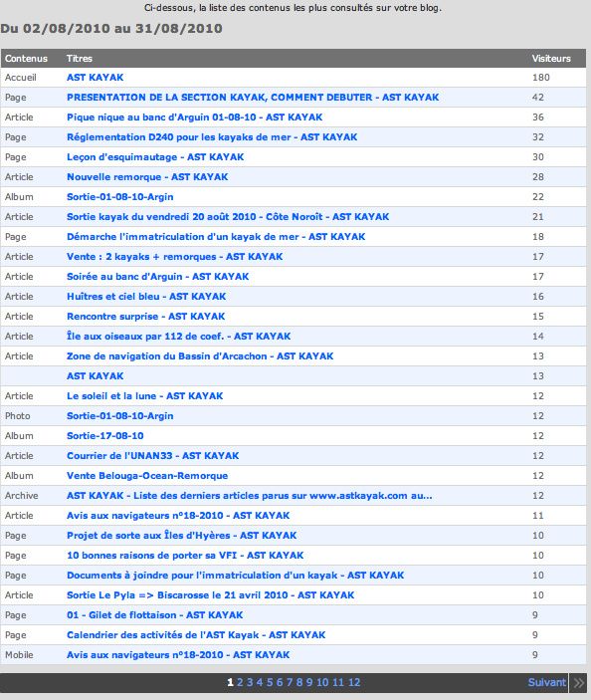Image resolution: width=591 pixels, height=700 pixels.
Task: Open Archive Liste des derniers articles link
Action: [250, 496]
